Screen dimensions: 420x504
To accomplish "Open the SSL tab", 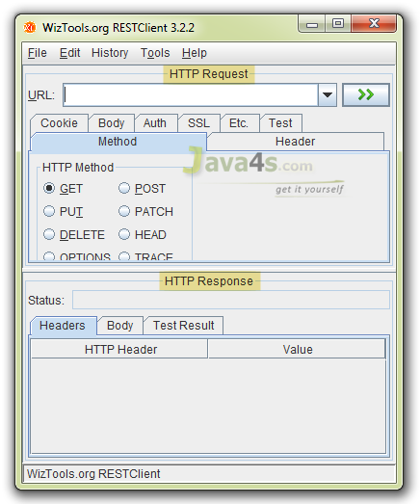I will tap(198, 123).
